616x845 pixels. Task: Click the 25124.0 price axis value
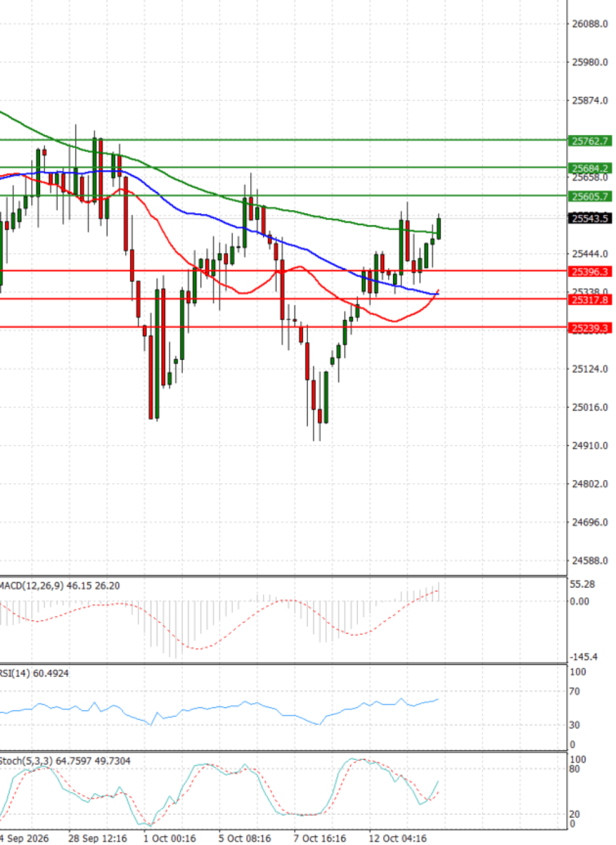pos(590,369)
